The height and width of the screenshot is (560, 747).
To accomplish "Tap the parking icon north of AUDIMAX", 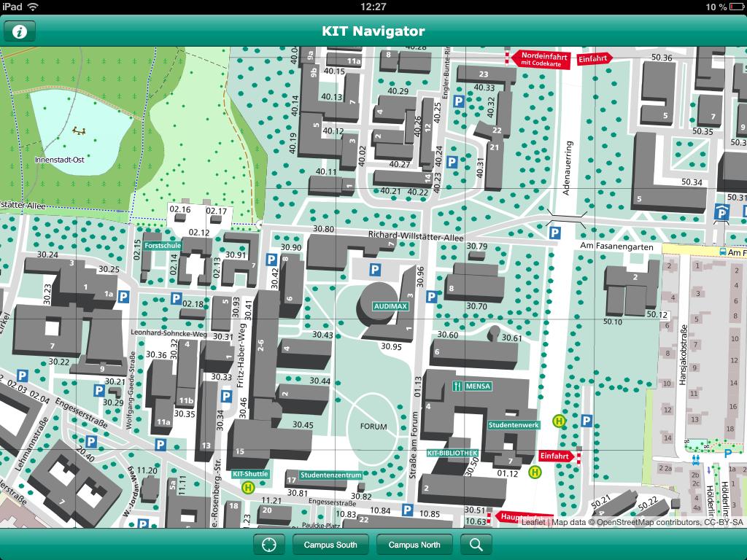I will 375,270.
